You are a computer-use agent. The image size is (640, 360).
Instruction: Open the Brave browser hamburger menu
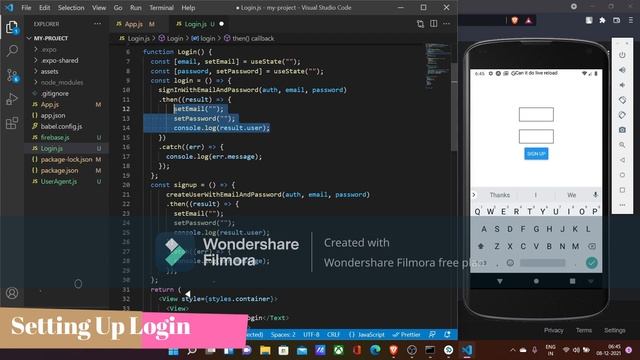(x=631, y=20)
